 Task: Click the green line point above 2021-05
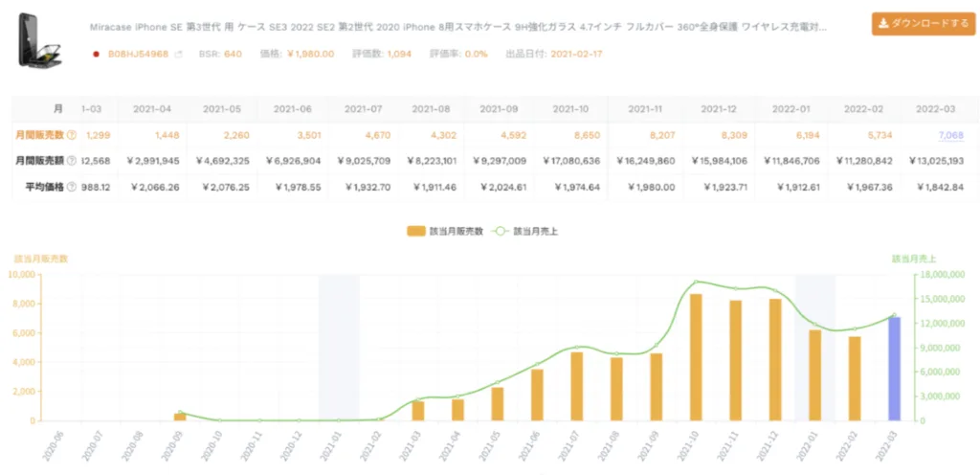click(498, 382)
